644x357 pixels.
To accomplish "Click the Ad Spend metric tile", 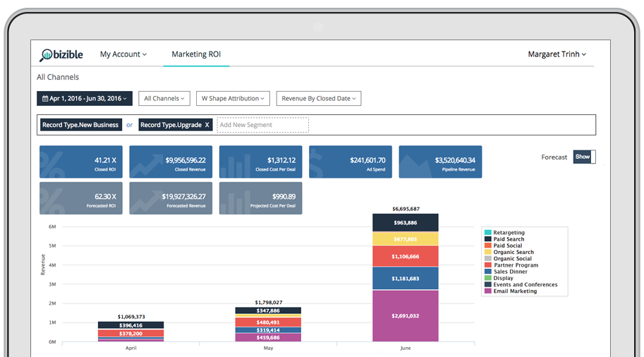I will tap(351, 162).
